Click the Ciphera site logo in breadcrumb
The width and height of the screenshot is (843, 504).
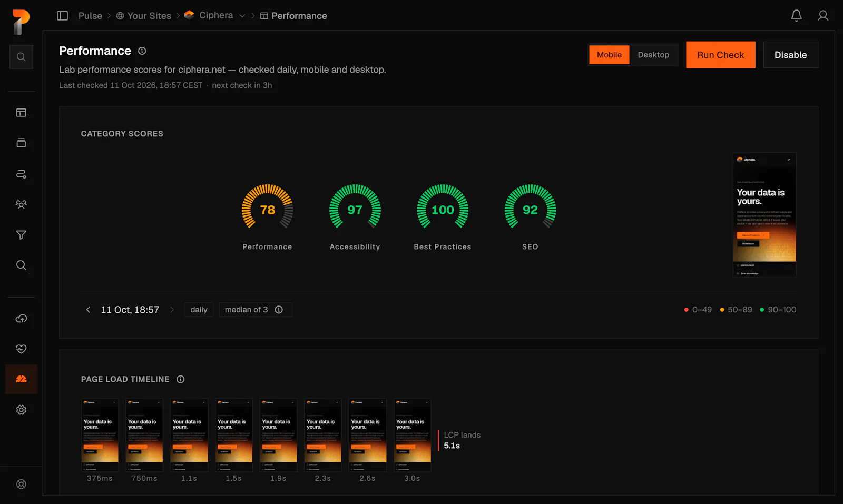tap(189, 15)
